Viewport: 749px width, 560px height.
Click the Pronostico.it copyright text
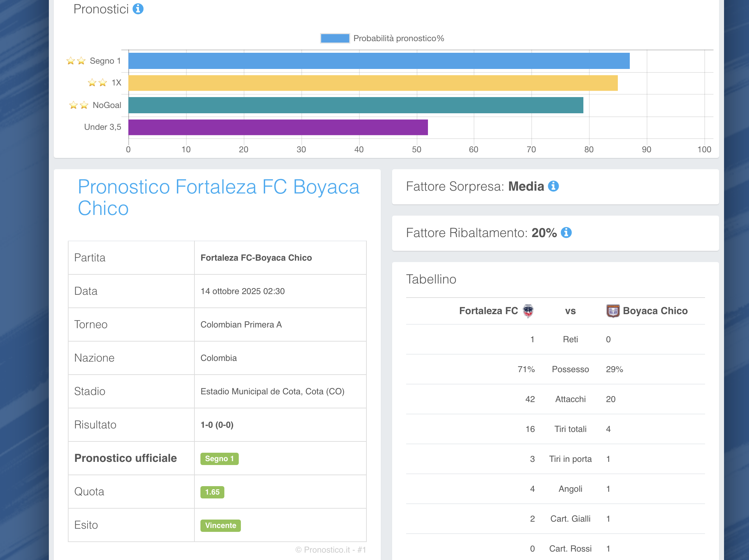330,550
